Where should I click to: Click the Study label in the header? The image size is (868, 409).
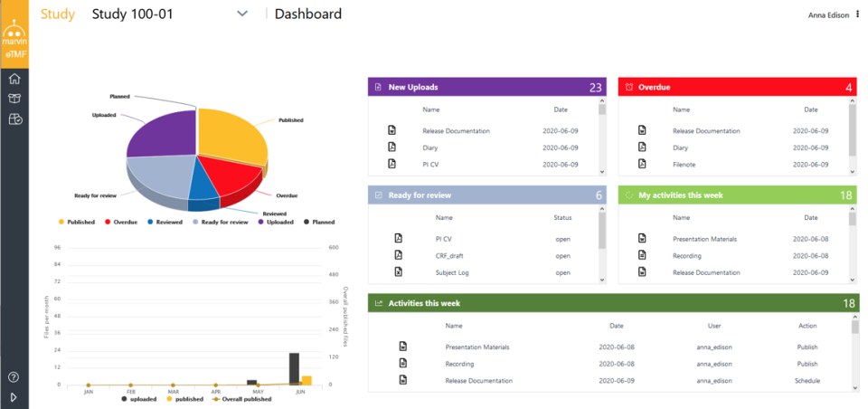(x=58, y=14)
